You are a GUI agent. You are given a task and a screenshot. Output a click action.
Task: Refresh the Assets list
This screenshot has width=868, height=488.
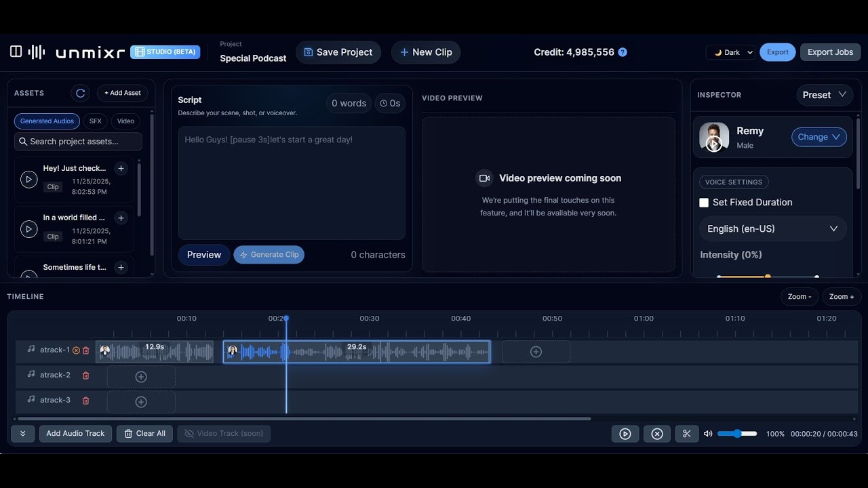(x=80, y=93)
